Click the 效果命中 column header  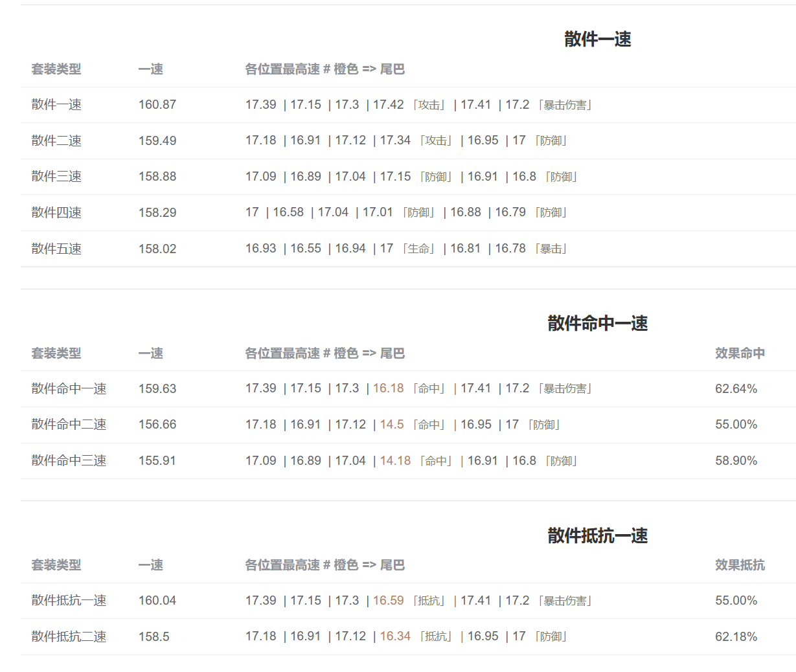(740, 353)
